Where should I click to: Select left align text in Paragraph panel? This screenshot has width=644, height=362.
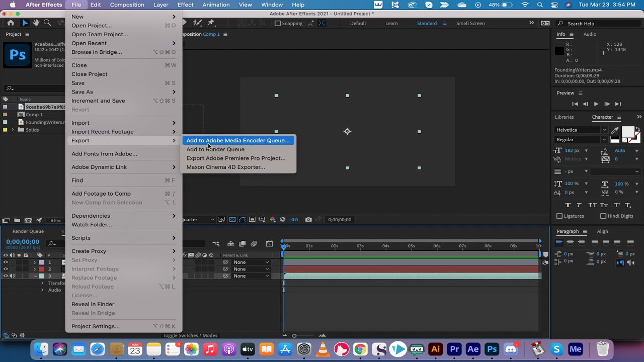click(x=558, y=243)
